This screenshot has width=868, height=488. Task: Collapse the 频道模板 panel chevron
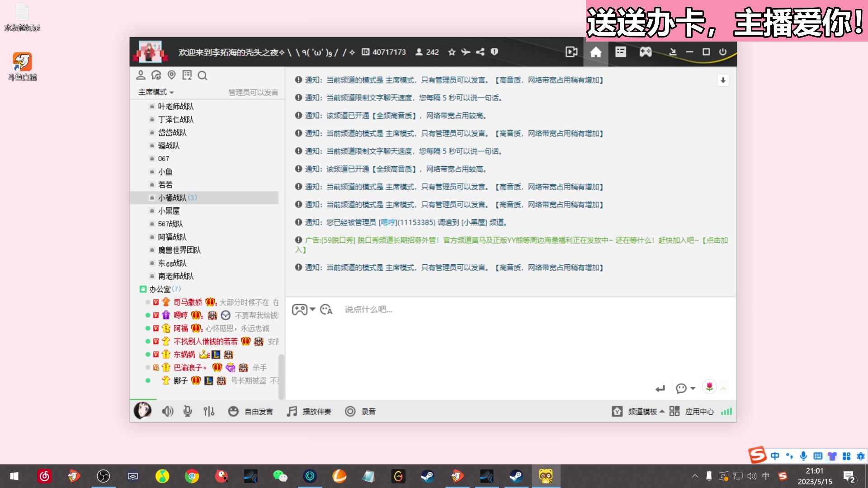pyautogui.click(x=662, y=411)
